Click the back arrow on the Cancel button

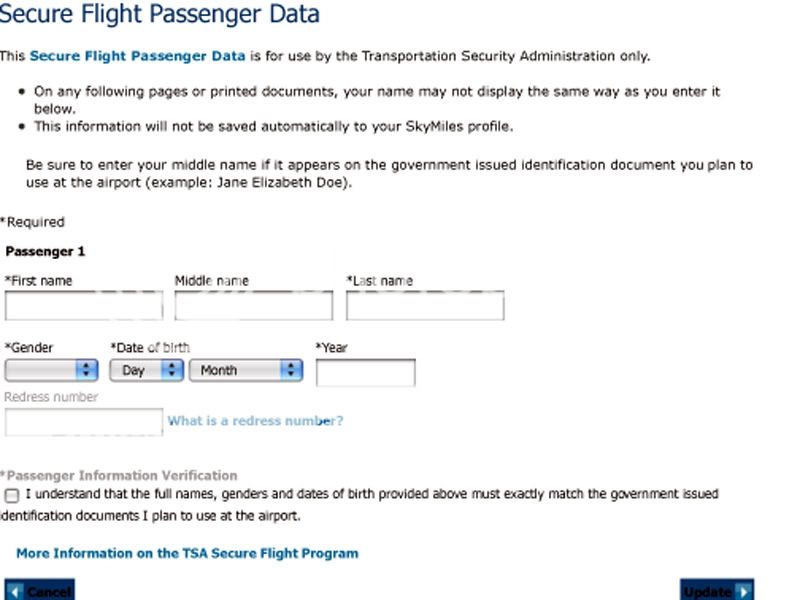point(12,590)
